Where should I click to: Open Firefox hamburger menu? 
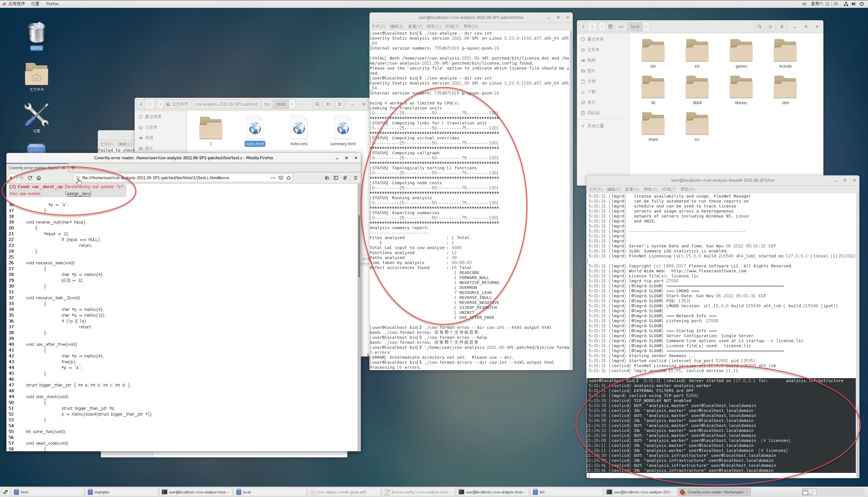pyautogui.click(x=356, y=178)
